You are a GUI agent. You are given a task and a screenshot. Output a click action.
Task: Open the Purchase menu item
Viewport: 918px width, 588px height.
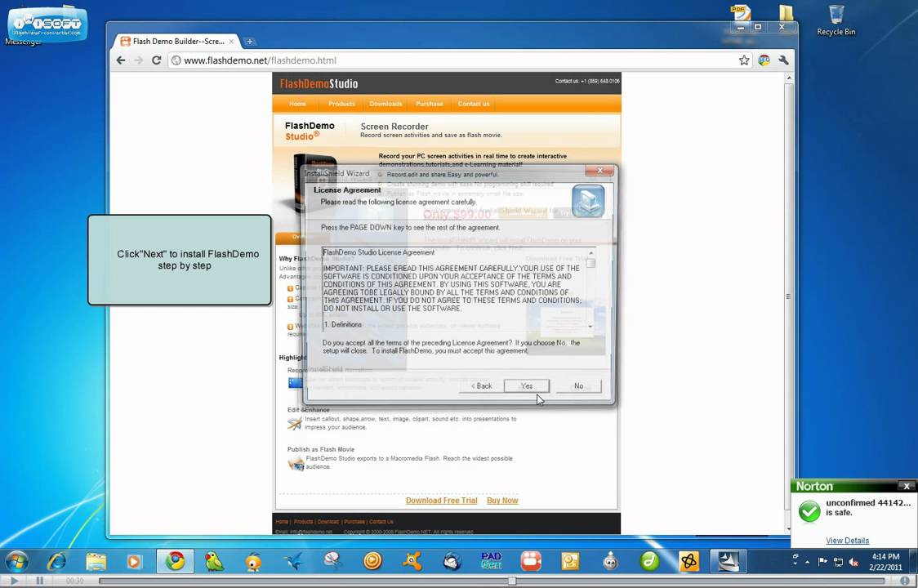[x=429, y=104]
